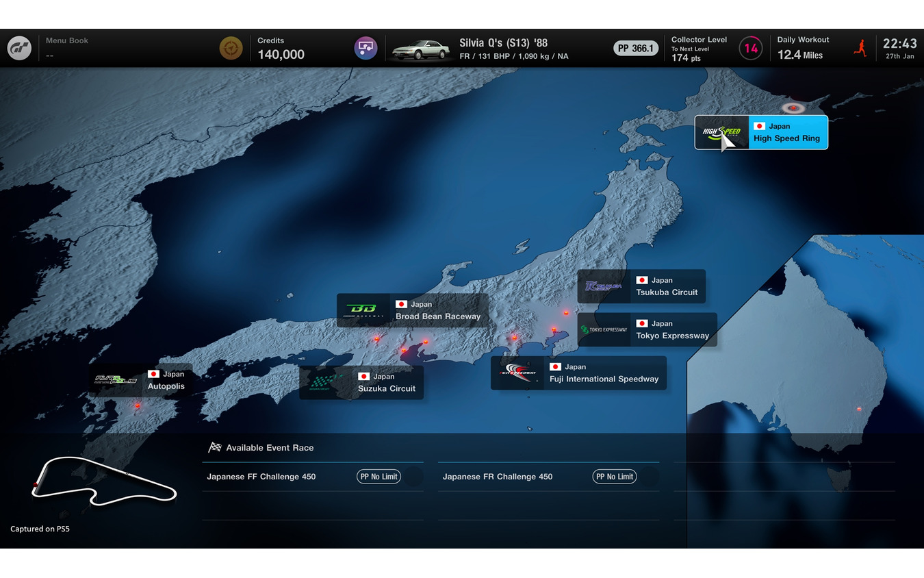Click the Credits 140,000 value
Image resolution: width=924 pixels, height=578 pixels.
click(x=281, y=55)
